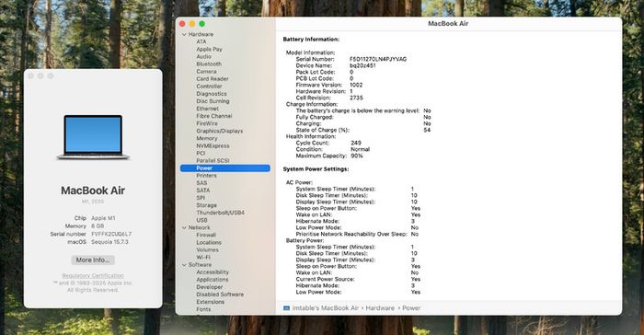Viewport: 644px width, 335px height.
Task: Click Sequoia 15.7.3 macOS version text
Action: [109, 242]
